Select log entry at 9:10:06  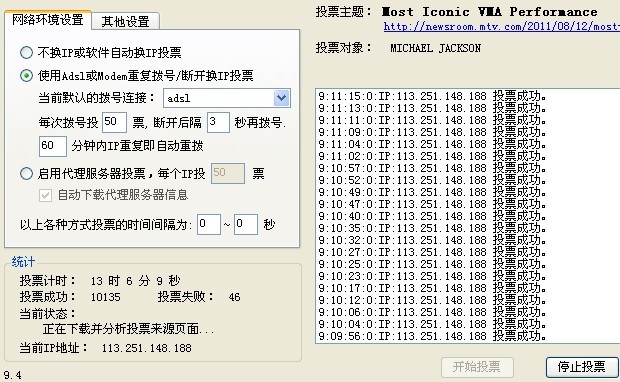[432, 312]
